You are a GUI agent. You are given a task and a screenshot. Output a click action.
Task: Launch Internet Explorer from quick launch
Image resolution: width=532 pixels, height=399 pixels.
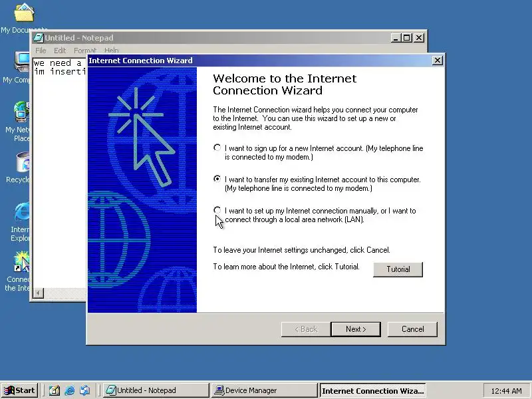point(70,390)
